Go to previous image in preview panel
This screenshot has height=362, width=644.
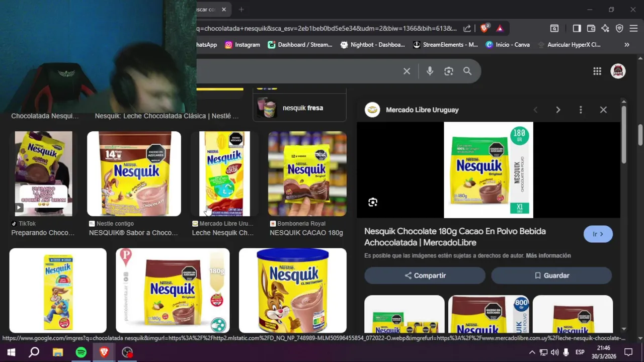pos(535,110)
